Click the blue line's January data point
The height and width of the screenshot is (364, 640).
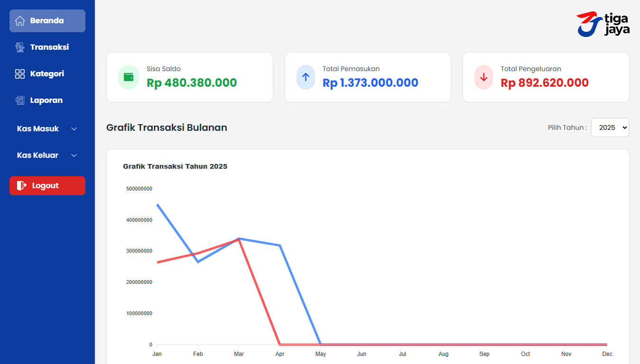point(157,204)
